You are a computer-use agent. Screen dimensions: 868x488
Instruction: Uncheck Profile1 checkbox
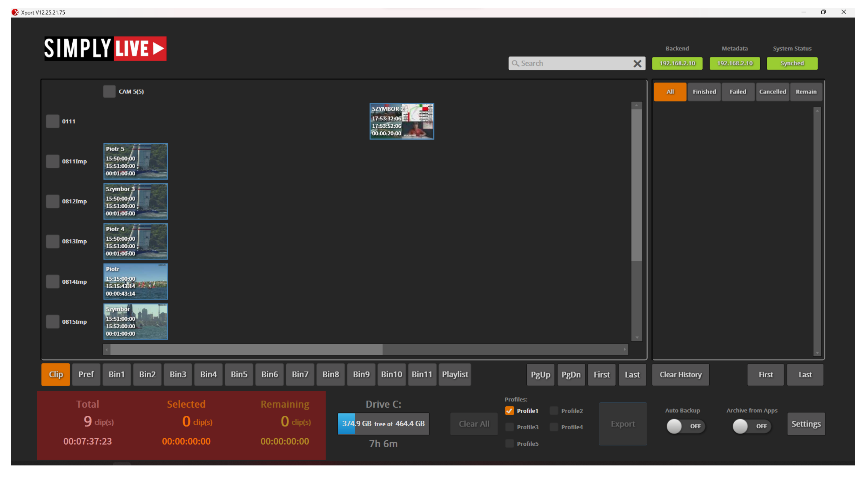pos(509,411)
